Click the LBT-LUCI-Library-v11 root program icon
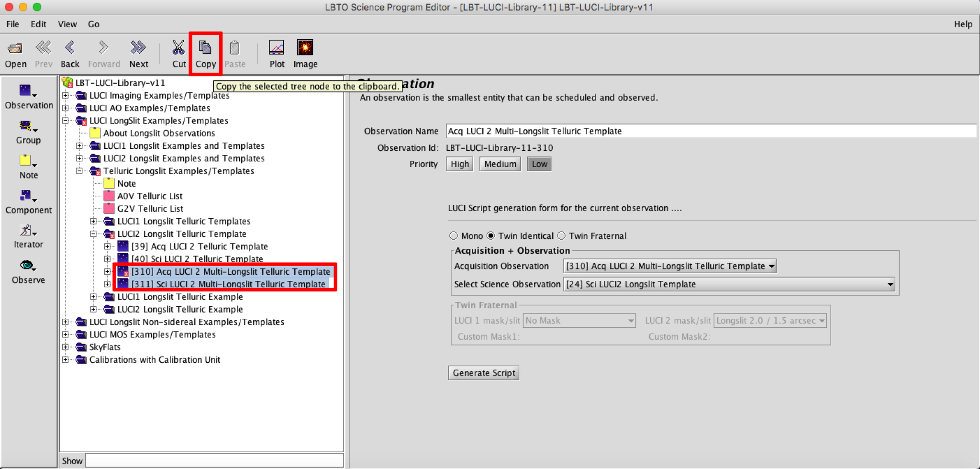Viewport: 980px width, 469px height. pyautogui.click(x=67, y=83)
